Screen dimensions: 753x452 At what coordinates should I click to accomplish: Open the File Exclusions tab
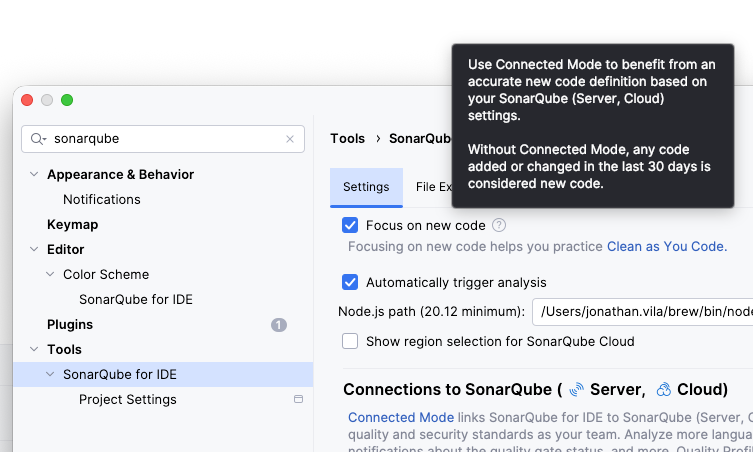pyautogui.click(x=432, y=187)
